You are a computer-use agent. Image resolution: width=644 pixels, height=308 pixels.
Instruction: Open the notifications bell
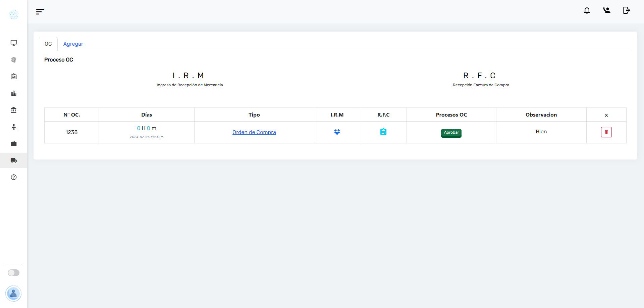pos(587,10)
